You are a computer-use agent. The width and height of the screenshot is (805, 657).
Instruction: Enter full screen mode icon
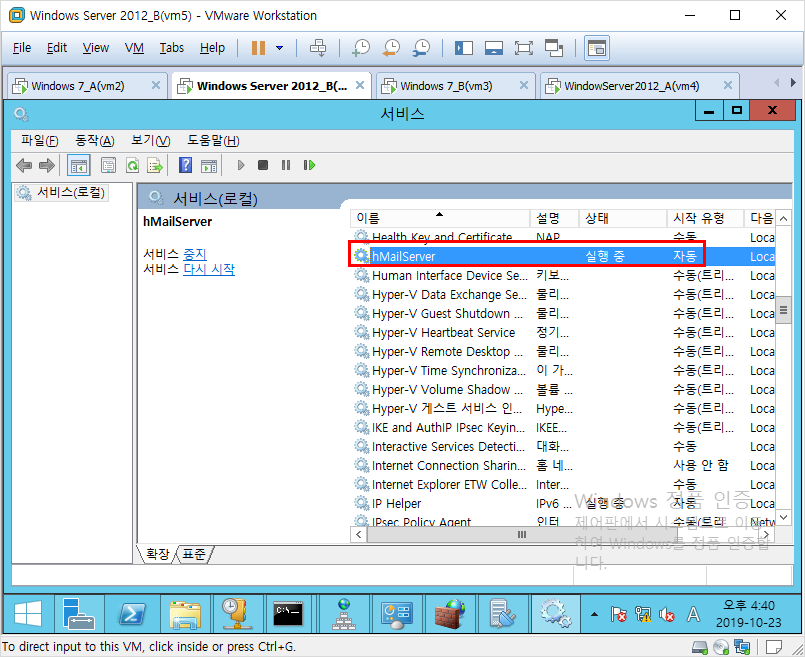tap(524, 48)
